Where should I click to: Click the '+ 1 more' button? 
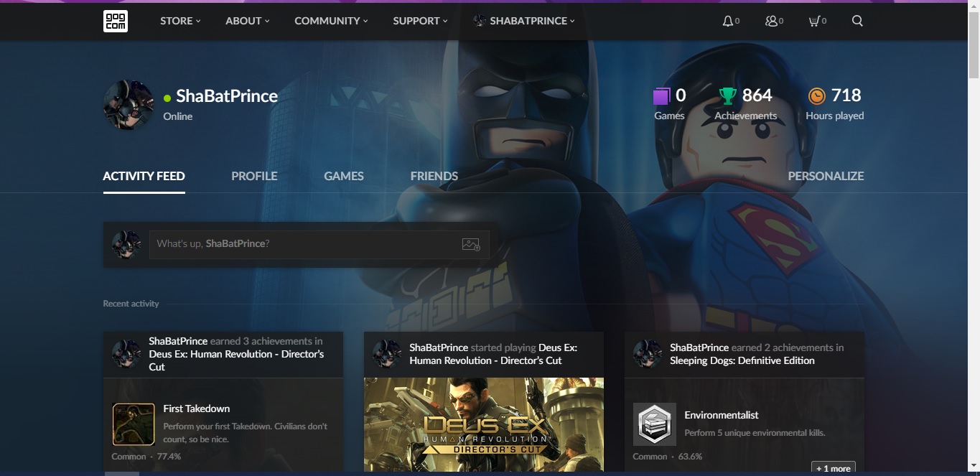833,467
